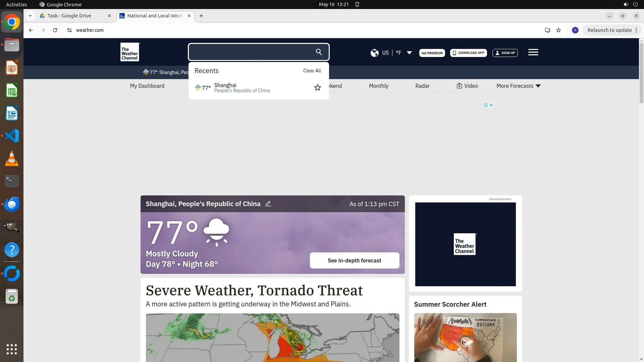Play the Summer Scorcher Alert video

[465, 342]
